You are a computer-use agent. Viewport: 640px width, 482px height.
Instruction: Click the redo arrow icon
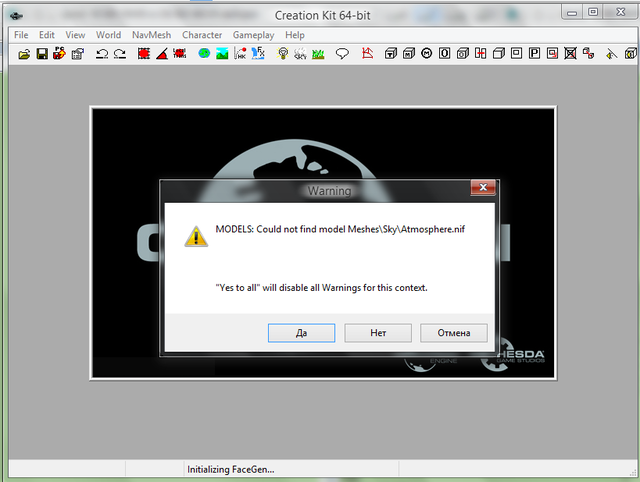click(x=120, y=53)
